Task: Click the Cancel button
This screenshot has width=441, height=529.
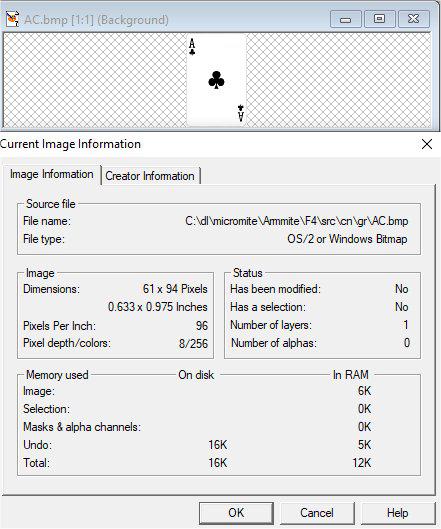Action: [317, 513]
